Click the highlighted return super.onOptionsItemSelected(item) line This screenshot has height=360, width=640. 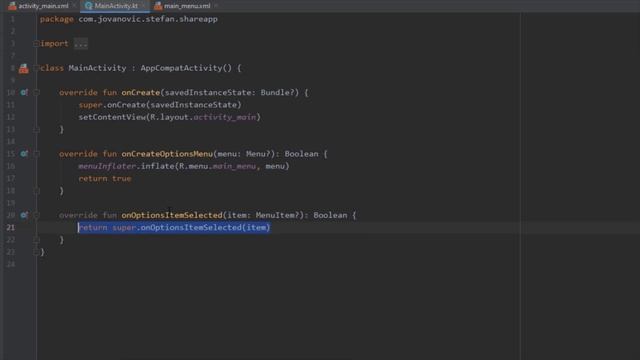(174, 227)
